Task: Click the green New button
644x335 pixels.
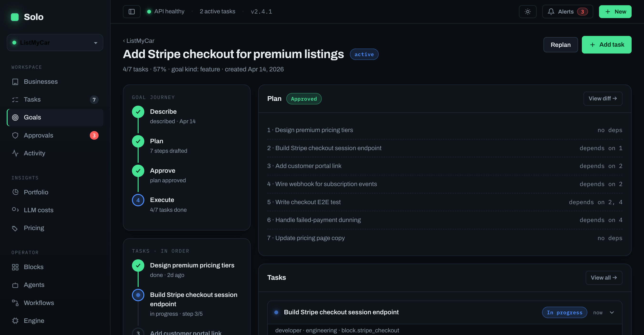Action: (x=615, y=11)
